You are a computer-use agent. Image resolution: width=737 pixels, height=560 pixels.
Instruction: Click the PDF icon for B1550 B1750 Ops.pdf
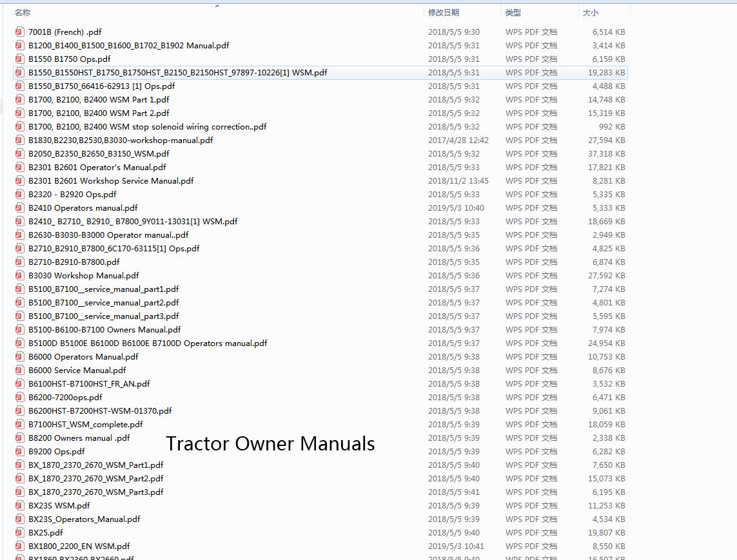pos(19,59)
